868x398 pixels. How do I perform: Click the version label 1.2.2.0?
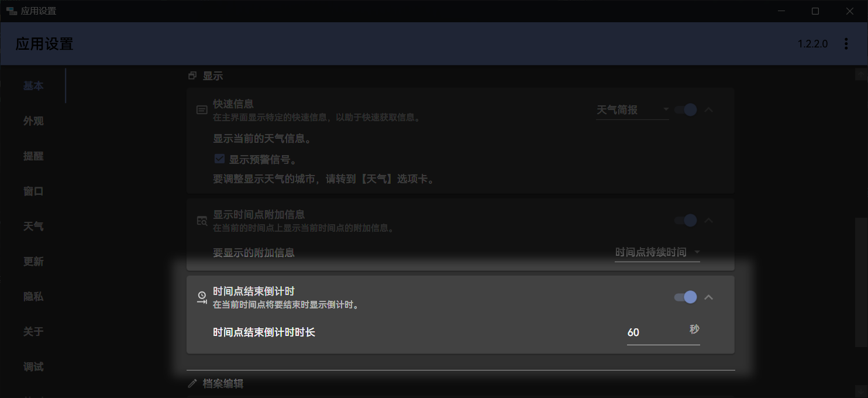pyautogui.click(x=812, y=43)
